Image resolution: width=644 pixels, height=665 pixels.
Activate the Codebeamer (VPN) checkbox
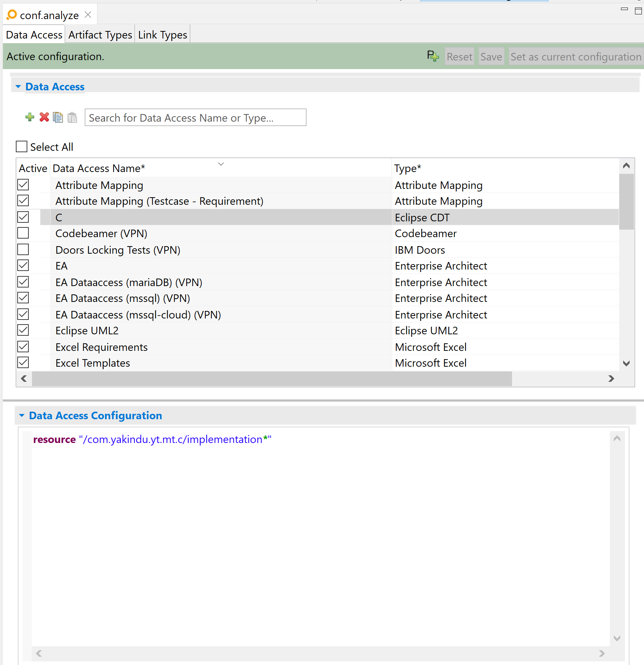23,233
